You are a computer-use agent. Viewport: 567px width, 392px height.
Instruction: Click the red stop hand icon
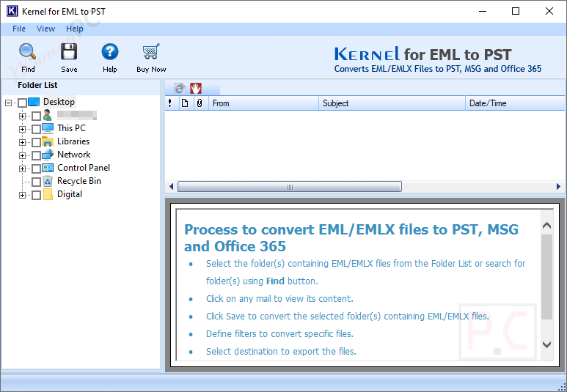196,88
